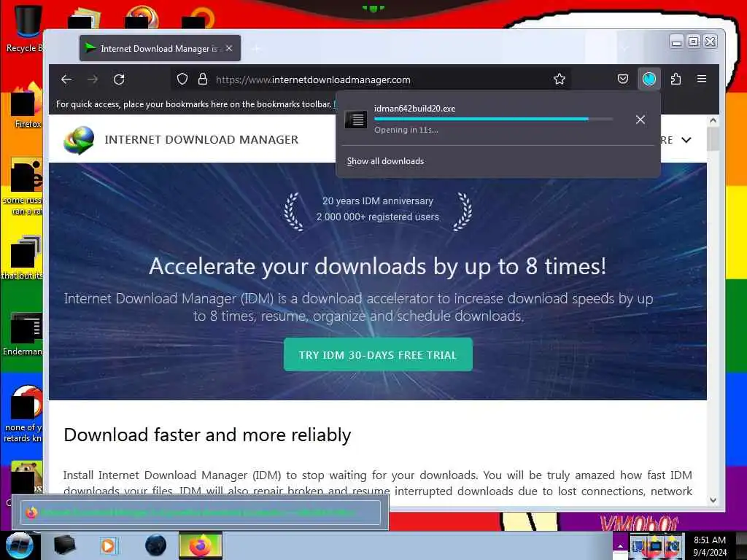Screen dimensions: 747x560
Task: Click 'Download faster and more reliably' heading
Action: click(x=207, y=435)
